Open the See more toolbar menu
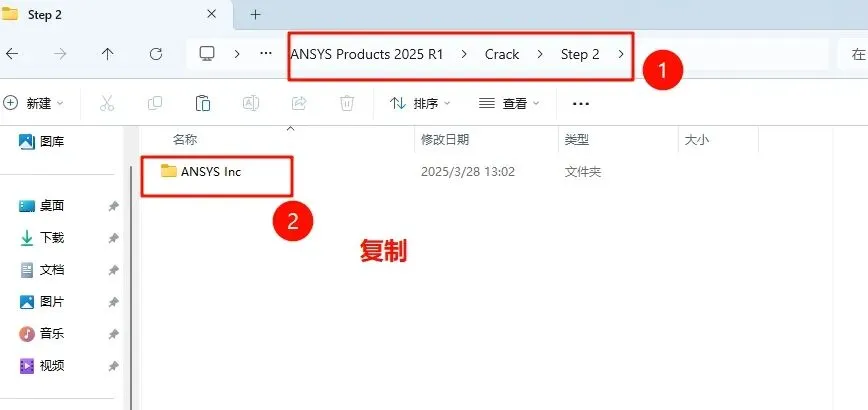 (x=581, y=103)
